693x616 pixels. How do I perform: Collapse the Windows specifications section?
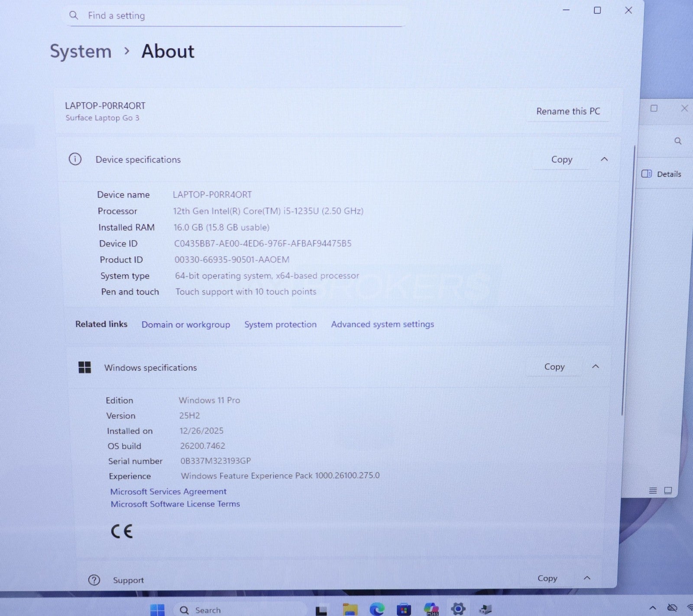[x=596, y=366]
